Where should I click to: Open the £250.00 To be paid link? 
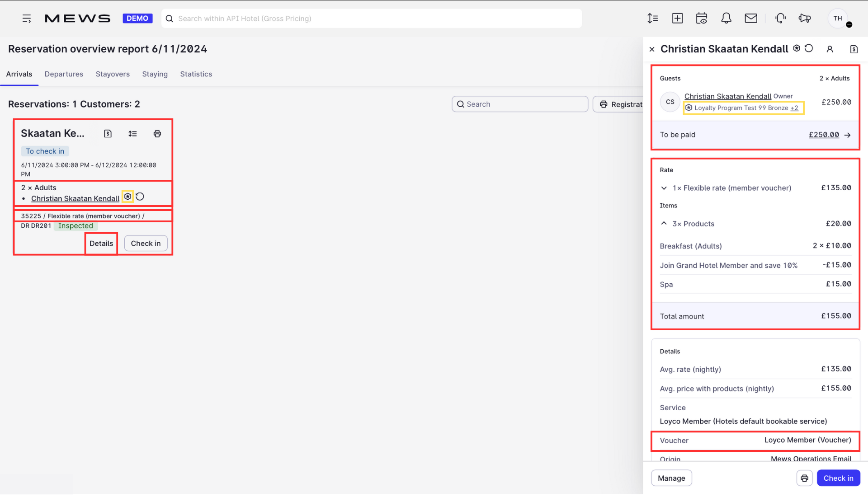pyautogui.click(x=824, y=135)
